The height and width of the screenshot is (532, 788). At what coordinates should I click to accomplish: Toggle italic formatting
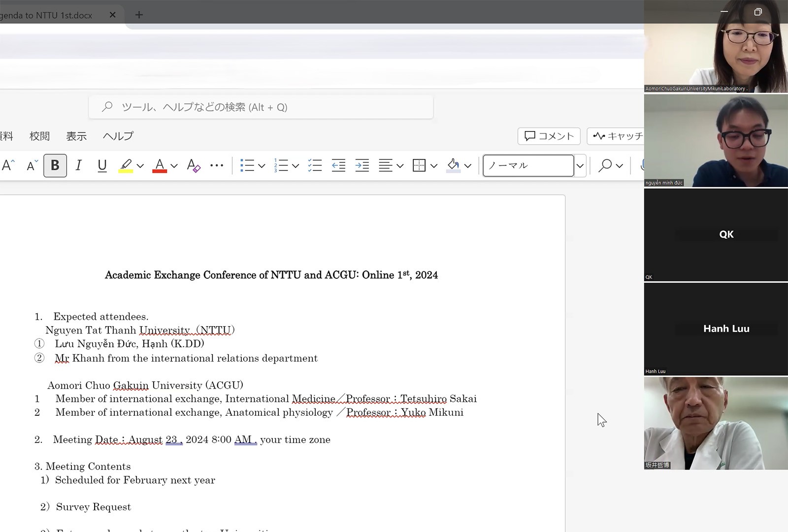(78, 166)
